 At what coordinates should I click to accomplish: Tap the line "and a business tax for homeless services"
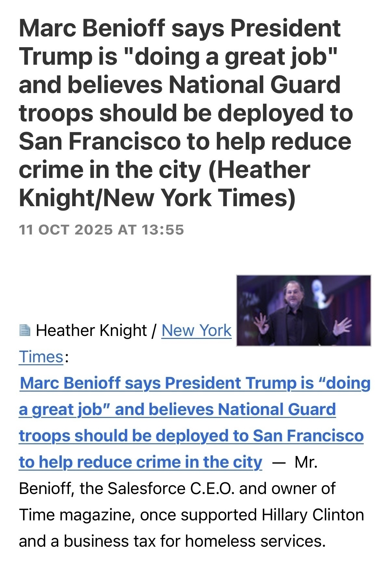[x=172, y=541]
